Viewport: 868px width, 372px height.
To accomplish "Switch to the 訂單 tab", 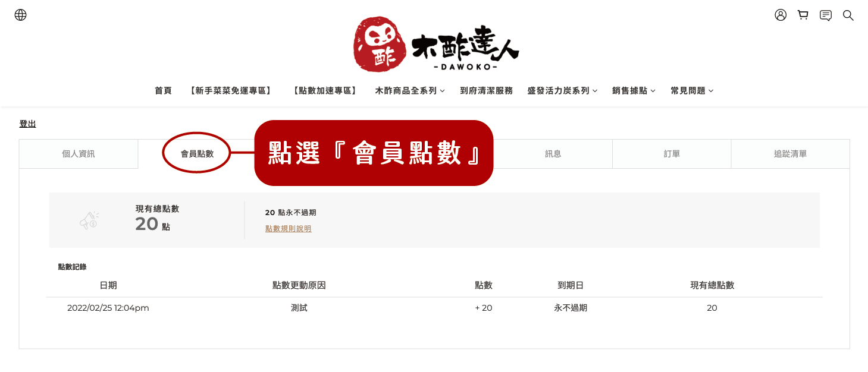I will 672,154.
